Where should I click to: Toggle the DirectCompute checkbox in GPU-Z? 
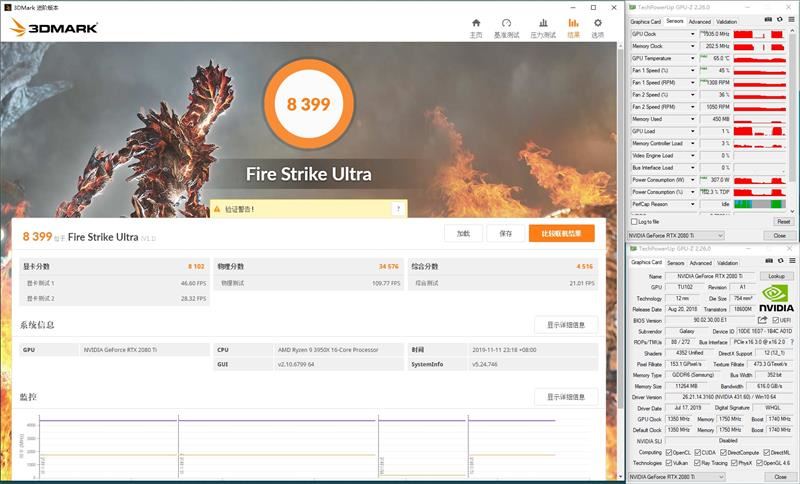point(723,452)
